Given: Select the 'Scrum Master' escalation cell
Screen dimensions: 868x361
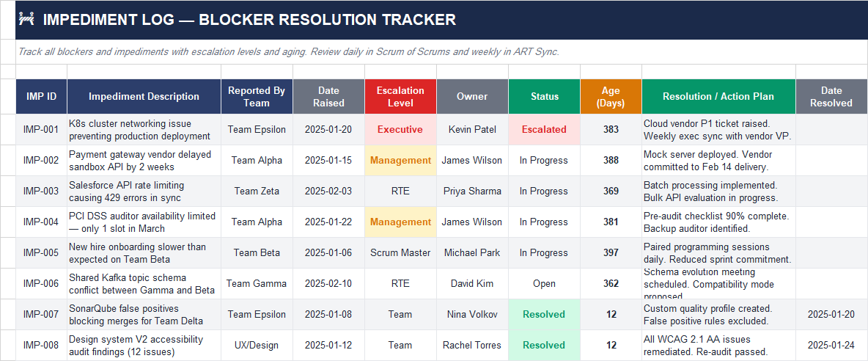Looking at the screenshot, I should pyautogui.click(x=401, y=253).
